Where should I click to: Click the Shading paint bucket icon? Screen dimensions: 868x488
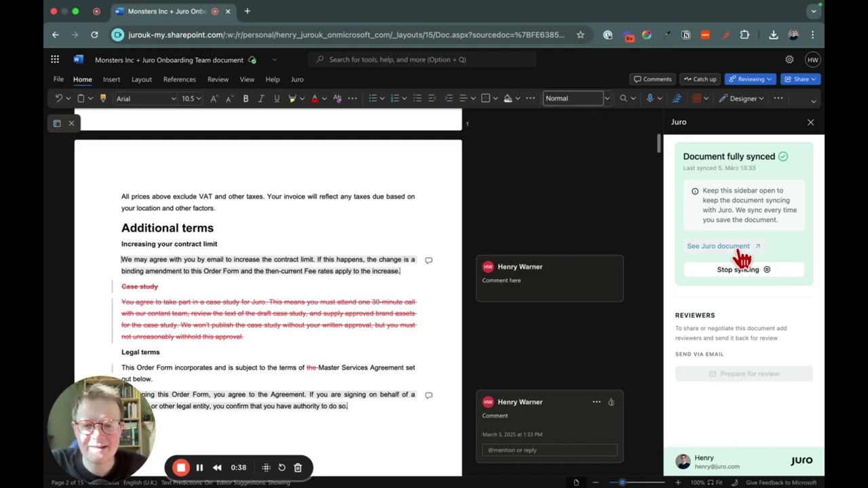coord(508,98)
